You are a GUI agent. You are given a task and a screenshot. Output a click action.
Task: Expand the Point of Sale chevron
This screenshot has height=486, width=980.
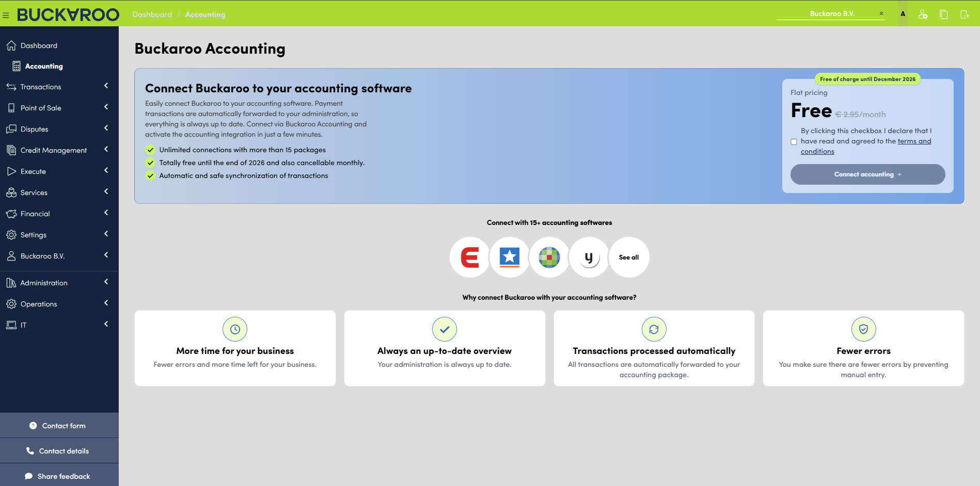pos(106,107)
